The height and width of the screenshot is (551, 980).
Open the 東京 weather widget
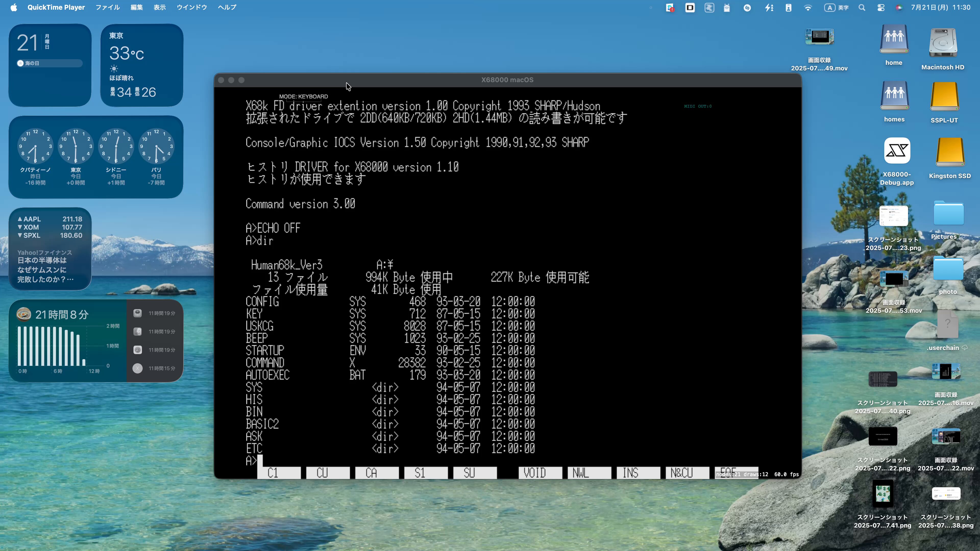pyautogui.click(x=142, y=65)
